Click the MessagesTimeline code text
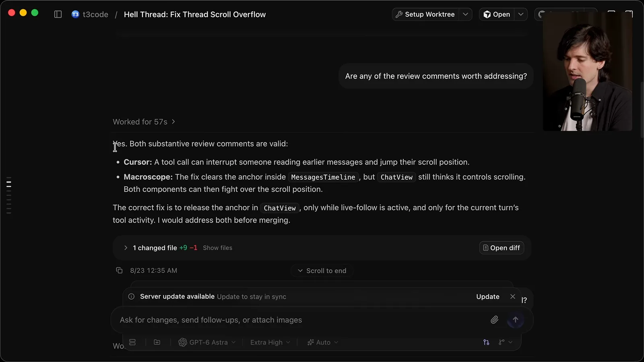This screenshot has height=362, width=644. click(323, 177)
